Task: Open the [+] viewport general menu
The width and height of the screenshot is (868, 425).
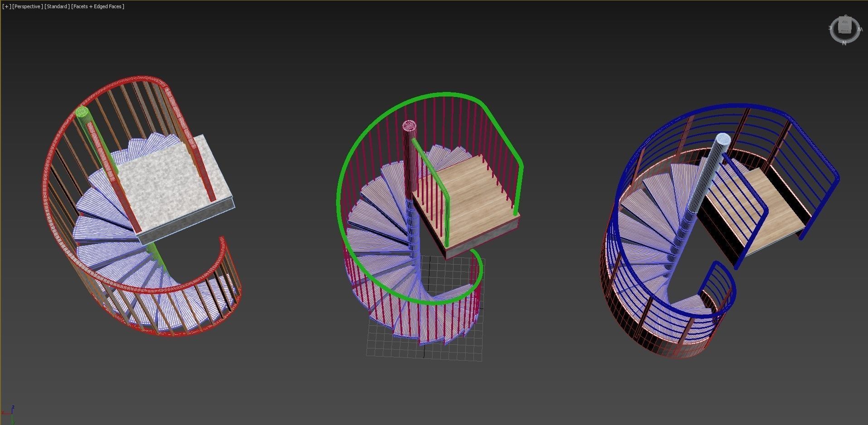Action: pyautogui.click(x=7, y=6)
